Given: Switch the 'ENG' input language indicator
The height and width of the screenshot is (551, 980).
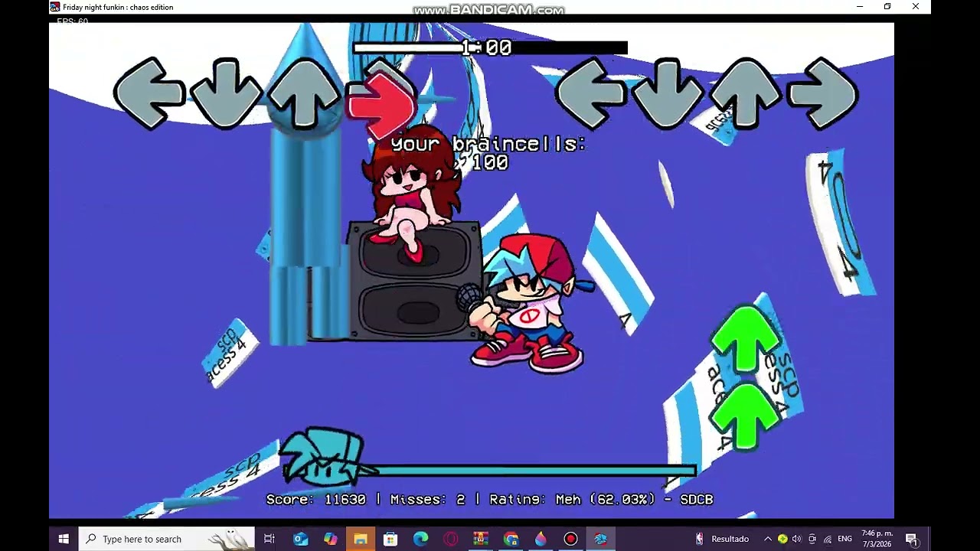Looking at the screenshot, I should point(845,539).
